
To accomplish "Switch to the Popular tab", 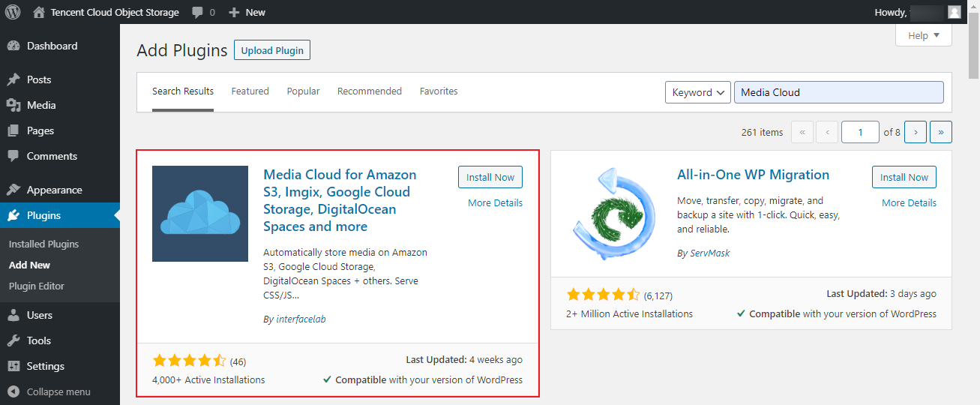I will pos(303,91).
